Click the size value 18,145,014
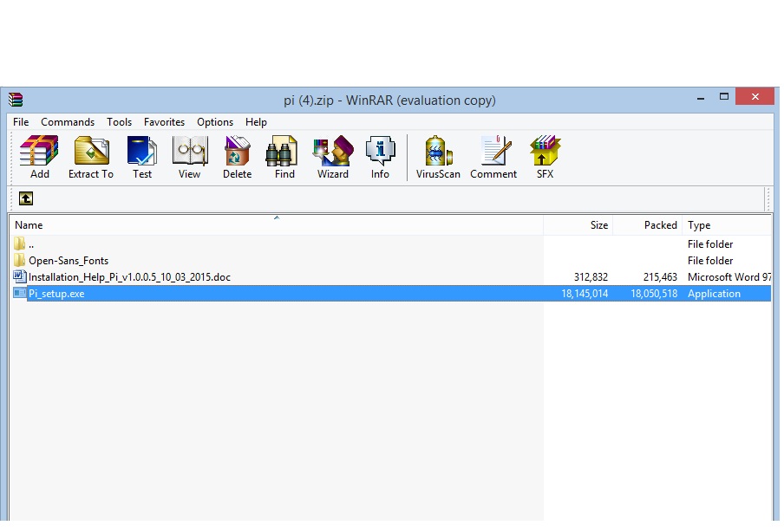Viewport: 784px width, 532px height. tap(585, 294)
